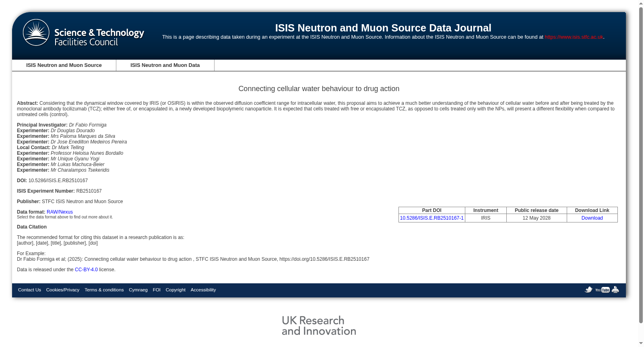Click the experiment number value RB2510167

(89, 191)
